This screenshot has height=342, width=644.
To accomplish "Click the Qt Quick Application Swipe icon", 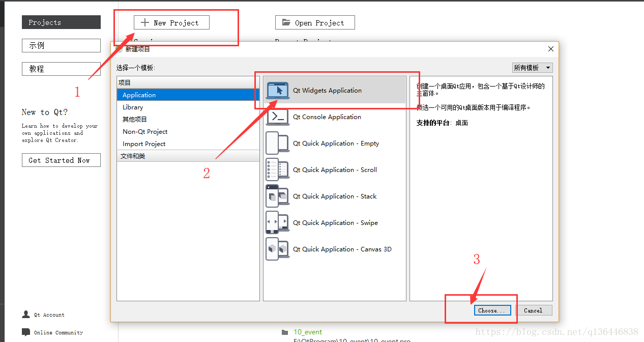I will pos(278,223).
